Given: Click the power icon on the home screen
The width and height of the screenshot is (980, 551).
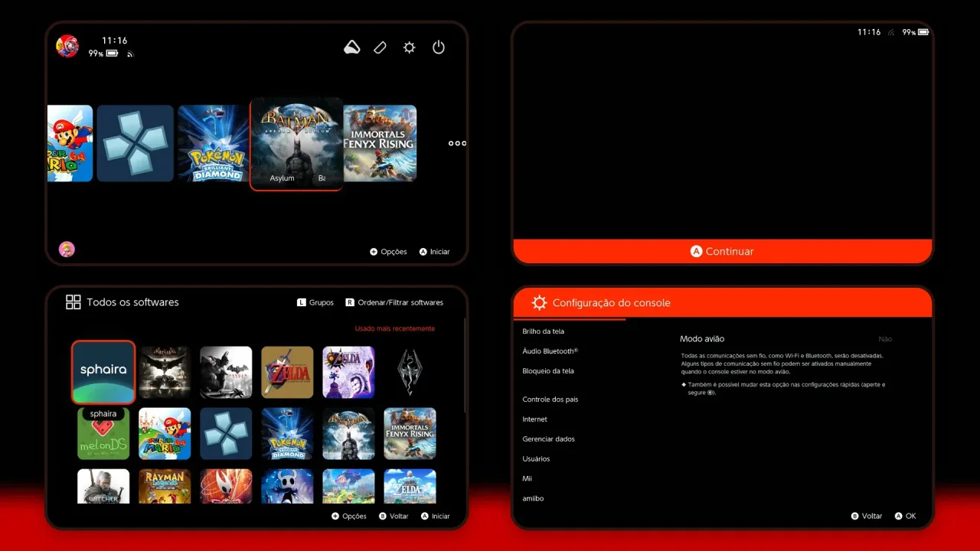Looking at the screenshot, I should (439, 47).
